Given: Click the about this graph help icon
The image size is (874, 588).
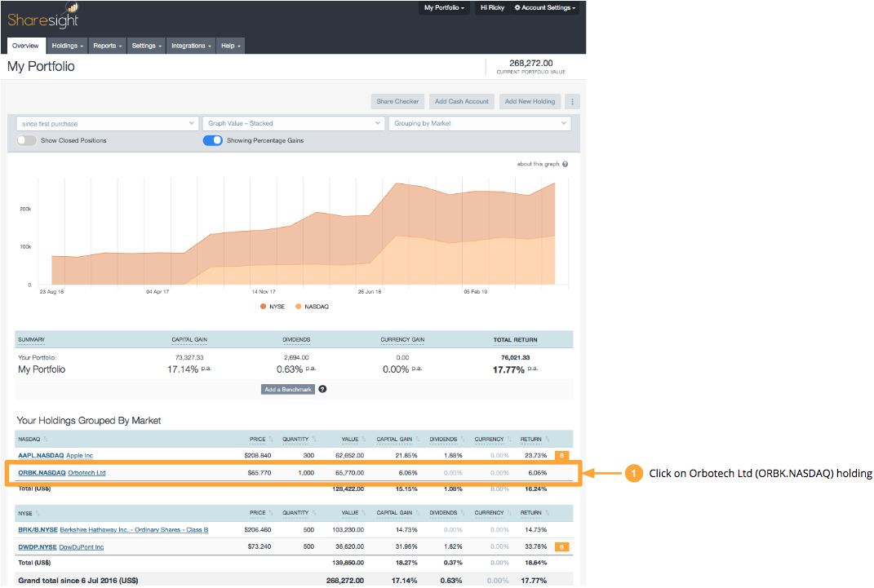Looking at the screenshot, I should pyautogui.click(x=566, y=164).
